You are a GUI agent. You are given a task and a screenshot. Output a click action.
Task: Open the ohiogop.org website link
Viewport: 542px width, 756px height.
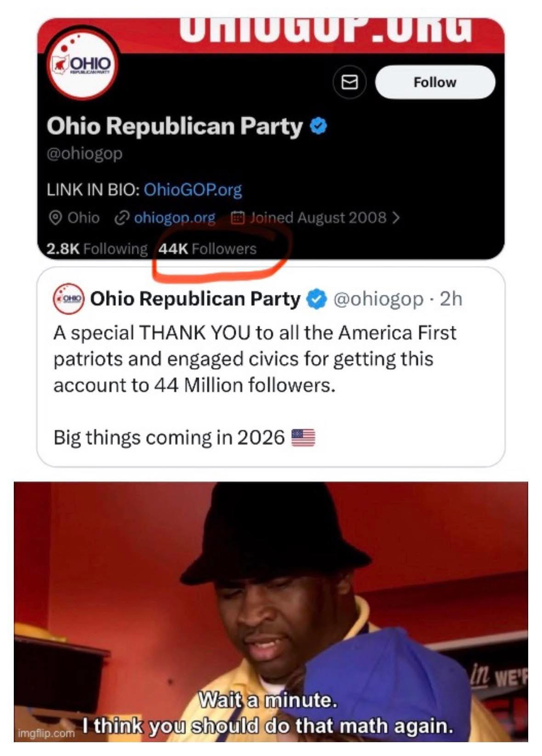click(x=174, y=218)
